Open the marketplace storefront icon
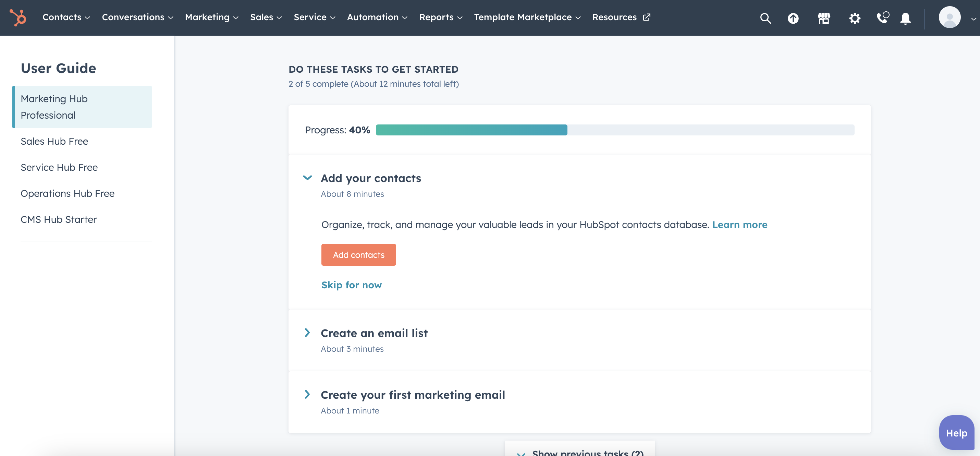The height and width of the screenshot is (456, 980). click(824, 18)
